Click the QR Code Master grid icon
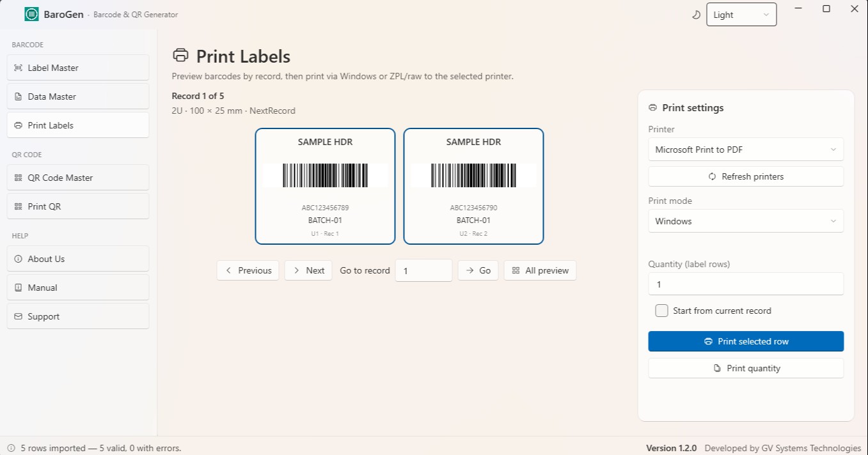 [x=18, y=178]
